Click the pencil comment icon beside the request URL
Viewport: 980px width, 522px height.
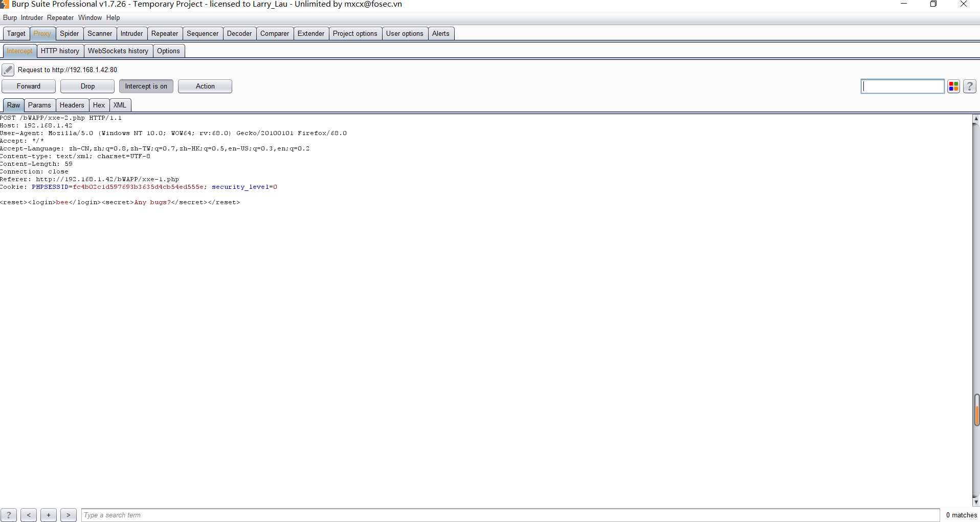(x=8, y=70)
